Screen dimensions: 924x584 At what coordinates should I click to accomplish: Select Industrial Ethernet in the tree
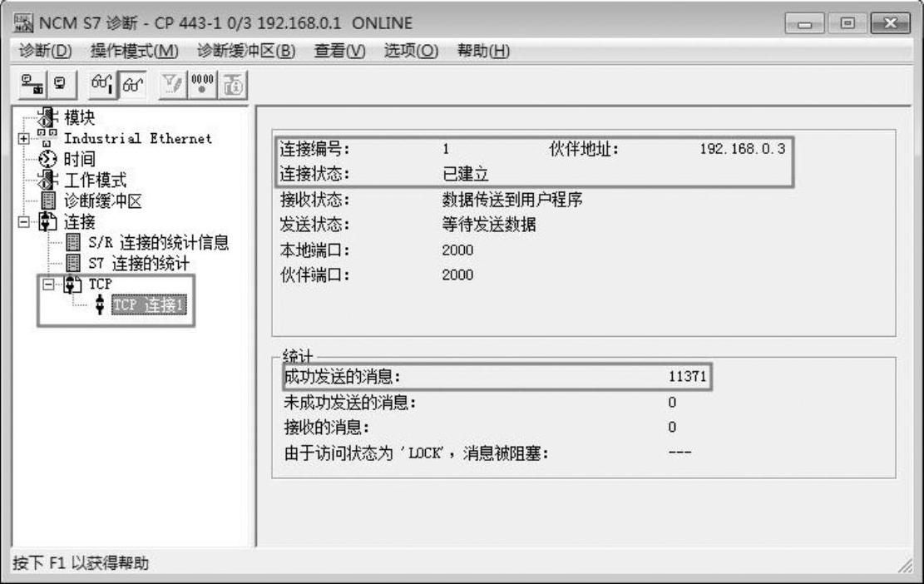[138, 138]
